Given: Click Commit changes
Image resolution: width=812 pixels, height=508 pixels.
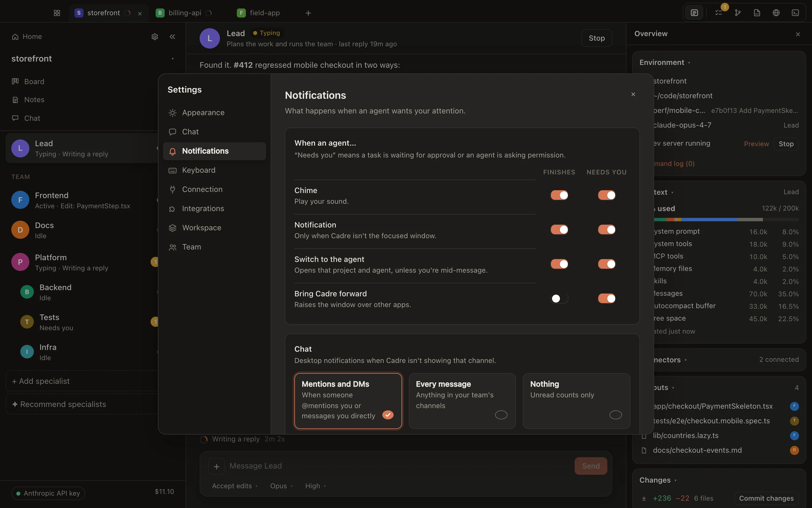Looking at the screenshot, I should click(x=766, y=498).
